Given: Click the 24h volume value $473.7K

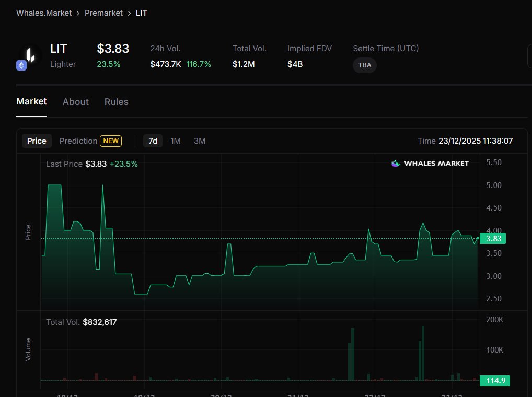Looking at the screenshot, I should pos(166,64).
